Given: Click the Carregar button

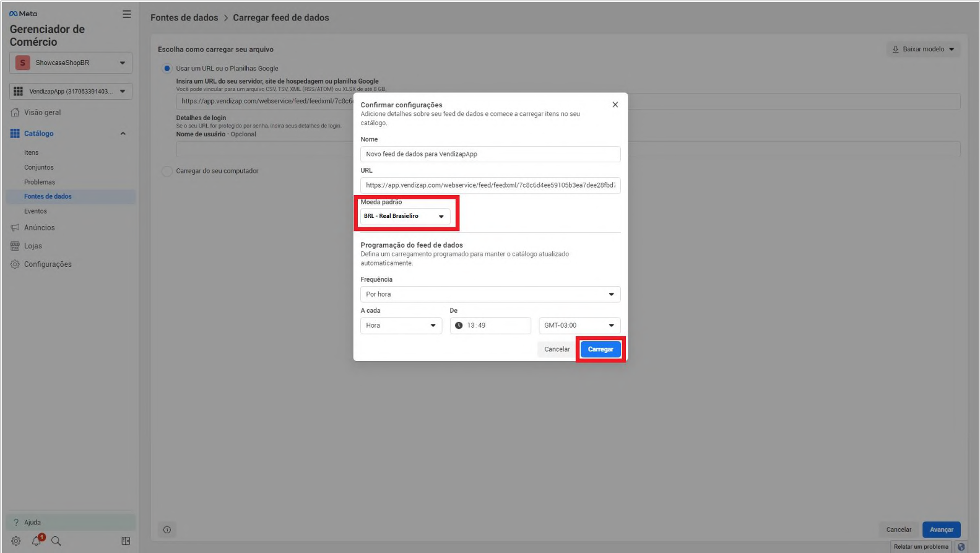Looking at the screenshot, I should tap(600, 349).
